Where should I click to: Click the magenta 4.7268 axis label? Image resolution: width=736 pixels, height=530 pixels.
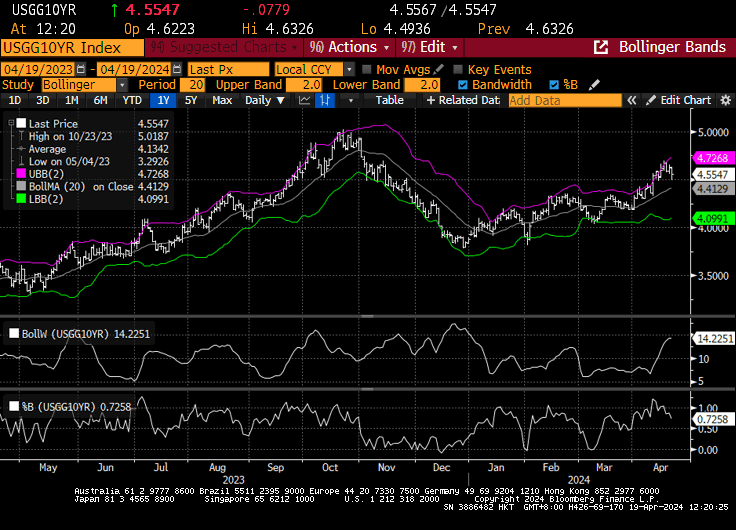point(712,158)
